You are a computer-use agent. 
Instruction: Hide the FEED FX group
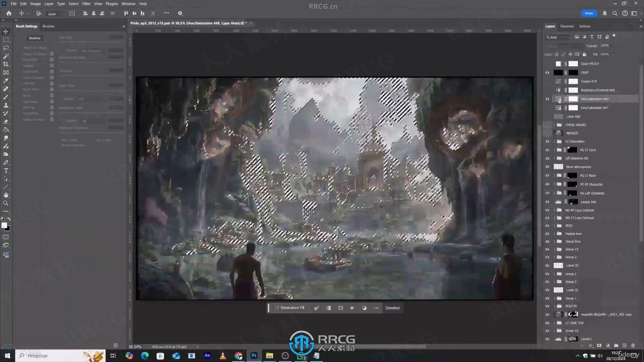547,306
